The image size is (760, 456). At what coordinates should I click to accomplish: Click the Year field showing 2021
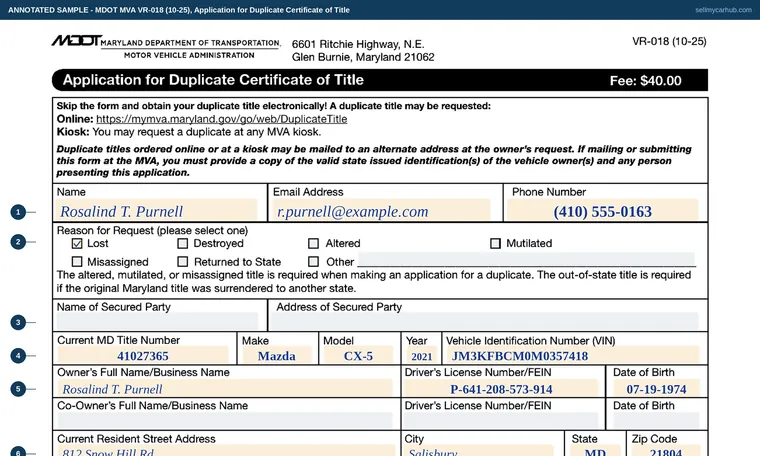point(422,355)
